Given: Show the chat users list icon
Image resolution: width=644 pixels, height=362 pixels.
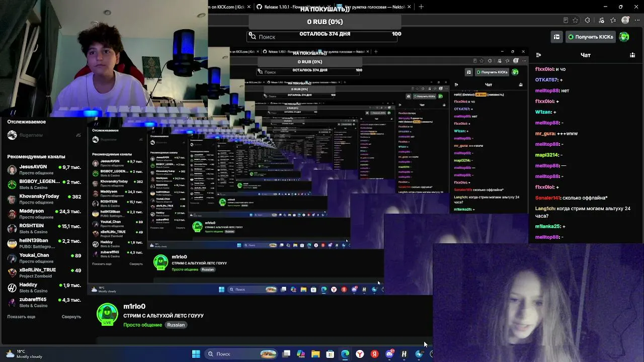Looking at the screenshot, I should [632, 55].
